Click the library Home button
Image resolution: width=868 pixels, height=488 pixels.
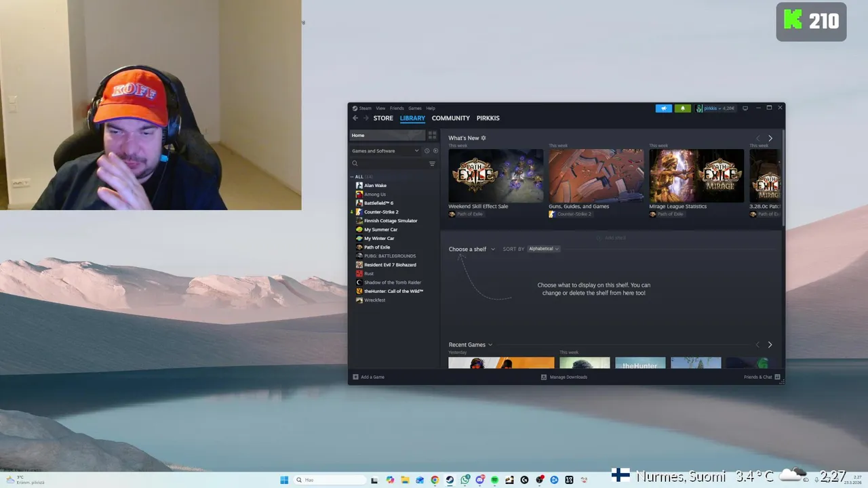point(388,136)
